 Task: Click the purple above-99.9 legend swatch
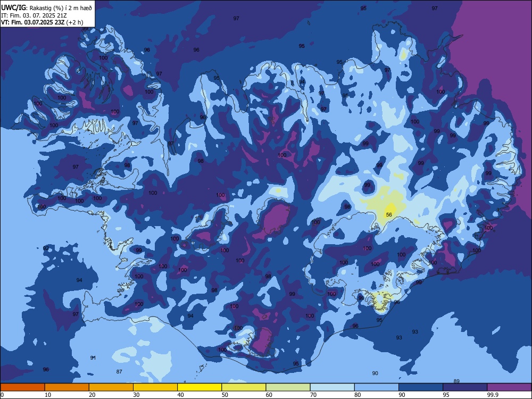pos(509,387)
